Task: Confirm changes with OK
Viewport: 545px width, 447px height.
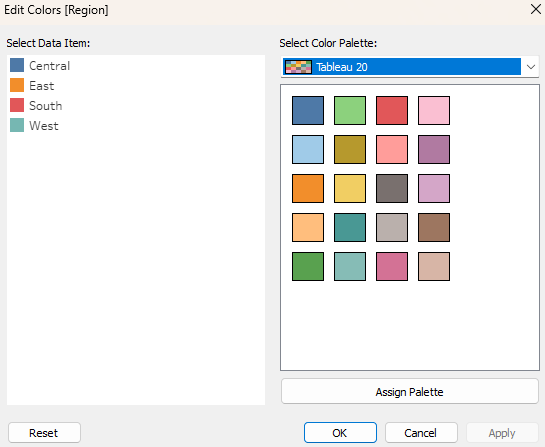Action: click(x=340, y=433)
